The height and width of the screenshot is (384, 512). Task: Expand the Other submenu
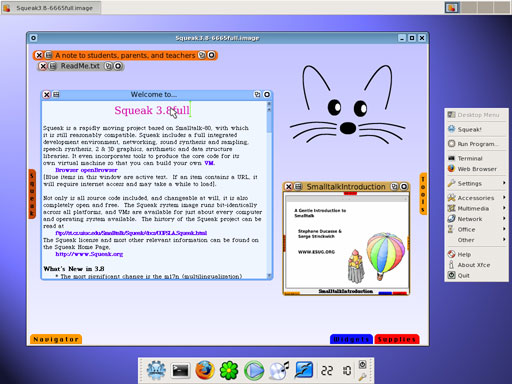476,240
